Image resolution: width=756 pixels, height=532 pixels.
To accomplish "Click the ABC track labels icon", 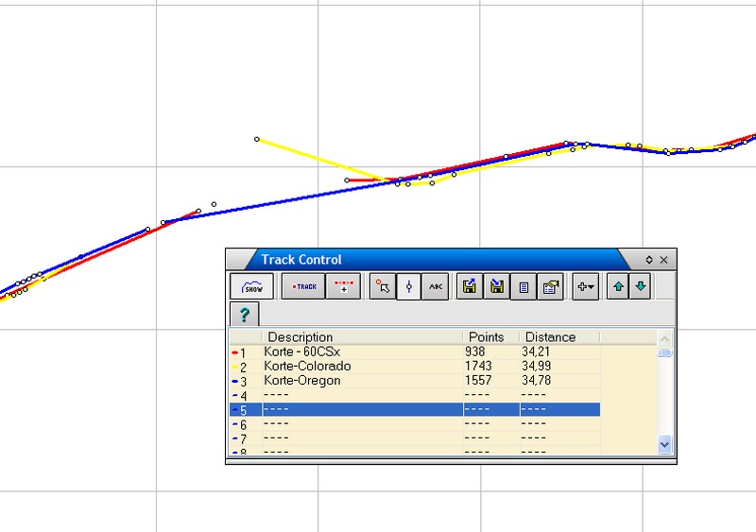I will 436,286.
